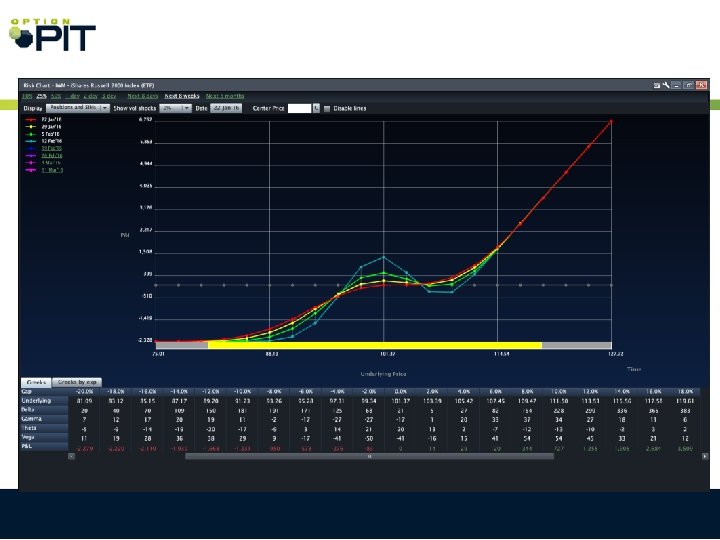Enable the 26 Feb'16 legend date link
This screenshot has width=720, height=540.
tap(51, 156)
